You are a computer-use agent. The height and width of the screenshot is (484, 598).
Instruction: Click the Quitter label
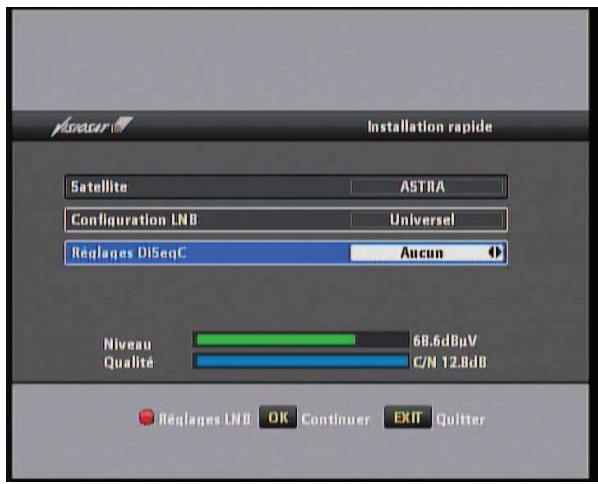460,420
